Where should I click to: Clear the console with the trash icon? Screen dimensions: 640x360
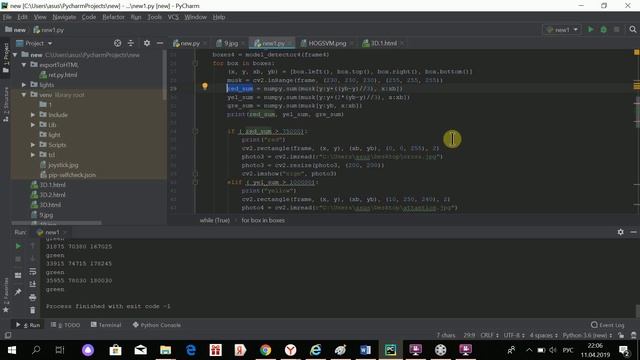point(33,310)
